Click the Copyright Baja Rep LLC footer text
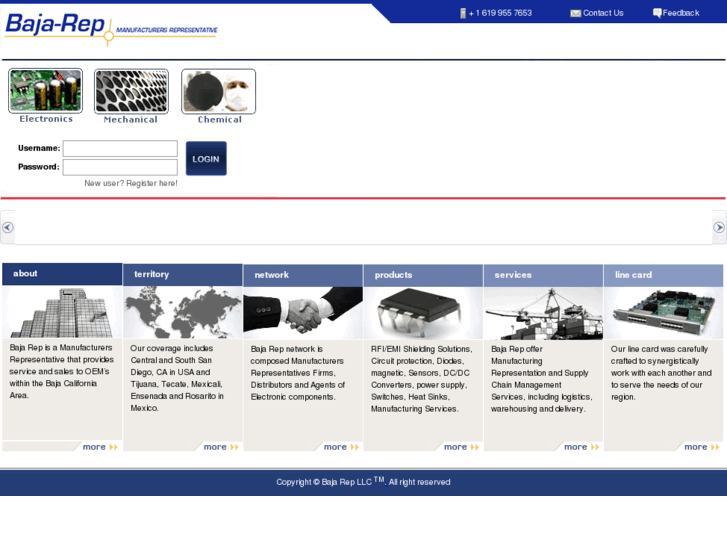Screen dimensions: 727x545 tap(363, 481)
